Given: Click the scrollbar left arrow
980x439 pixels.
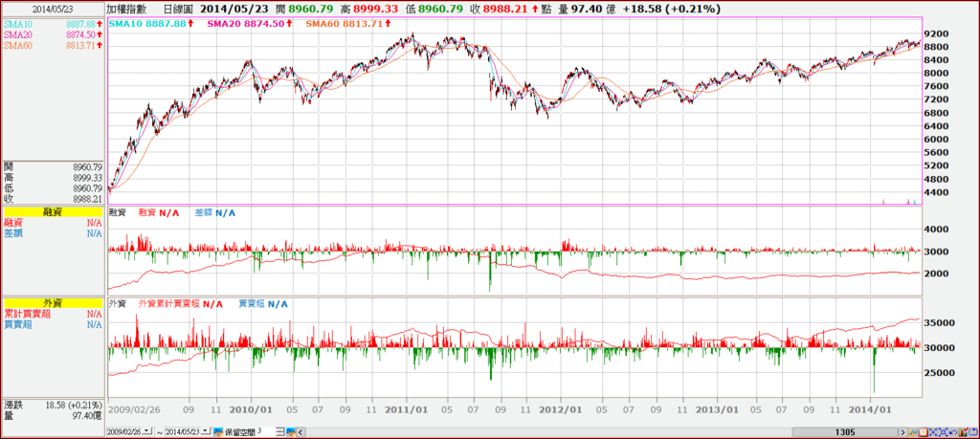Looking at the screenshot, I should coord(301,431).
